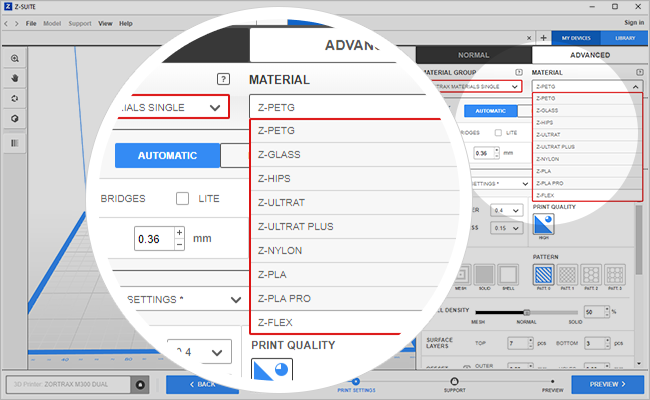Click the BOTTOM surface layers field showing 3
650x400 pixels.
pyautogui.click(x=594, y=343)
